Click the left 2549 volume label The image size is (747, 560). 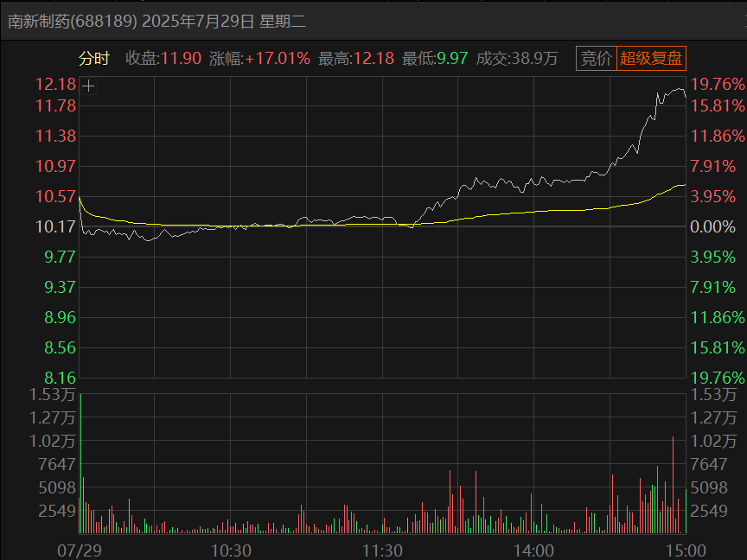[57, 511]
